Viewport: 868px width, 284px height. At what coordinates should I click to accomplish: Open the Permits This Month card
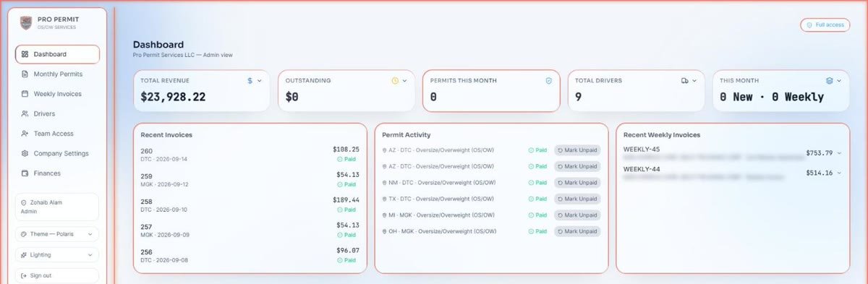point(491,90)
